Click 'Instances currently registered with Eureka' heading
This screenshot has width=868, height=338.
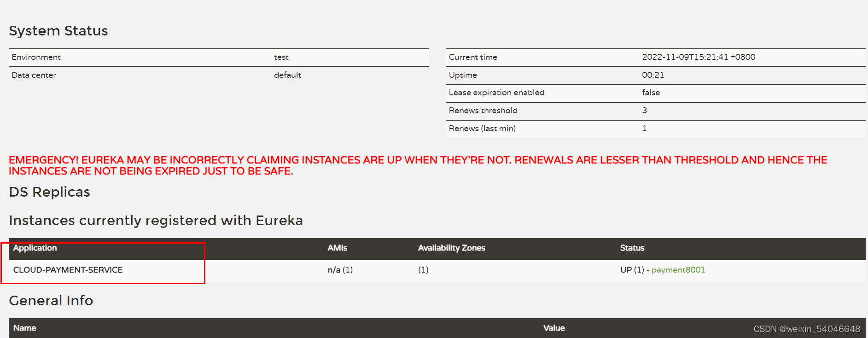point(156,221)
